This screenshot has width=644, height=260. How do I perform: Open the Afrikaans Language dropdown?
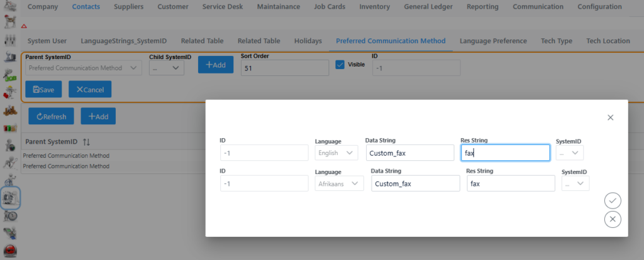[339, 183]
